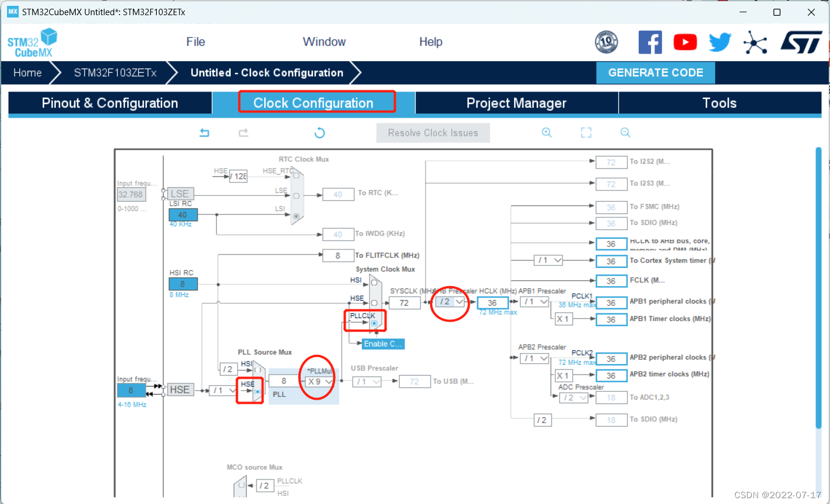Click Untitled - Clock Configuration breadcrumb

click(267, 73)
